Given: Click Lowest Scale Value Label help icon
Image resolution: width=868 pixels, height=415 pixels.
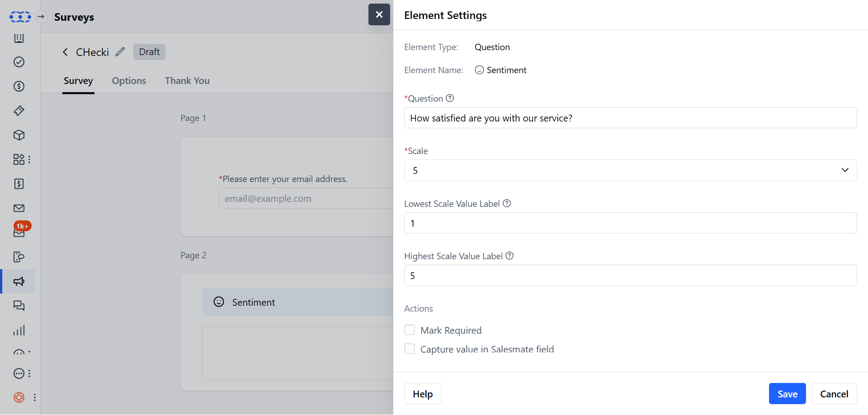Looking at the screenshot, I should tap(507, 203).
